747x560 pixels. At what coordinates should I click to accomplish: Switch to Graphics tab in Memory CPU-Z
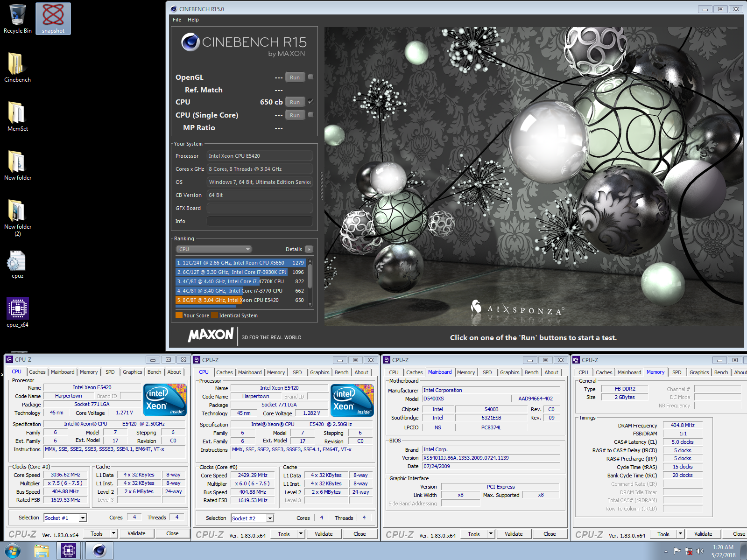click(x=699, y=372)
